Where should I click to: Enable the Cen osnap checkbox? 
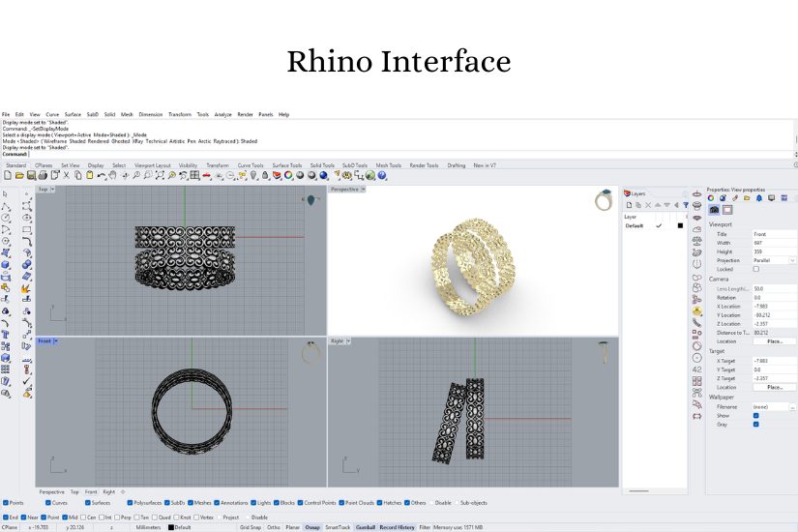pyautogui.click(x=83, y=517)
